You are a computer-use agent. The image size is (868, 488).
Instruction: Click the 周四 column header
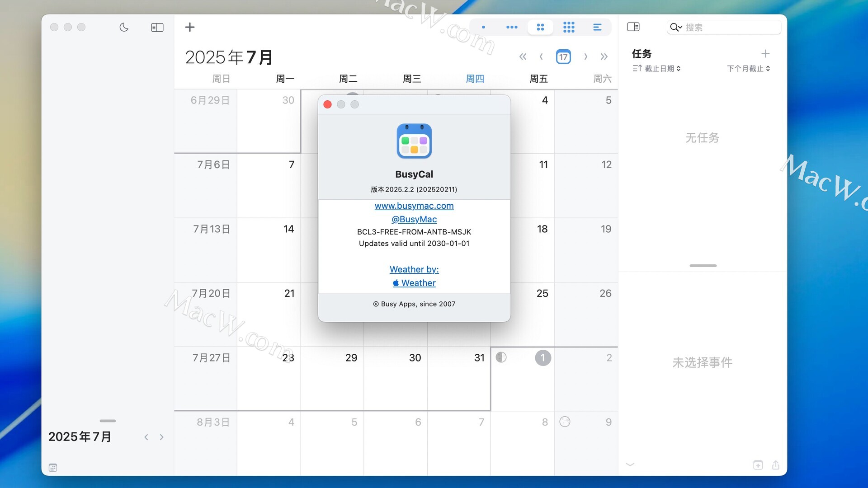[x=475, y=79]
